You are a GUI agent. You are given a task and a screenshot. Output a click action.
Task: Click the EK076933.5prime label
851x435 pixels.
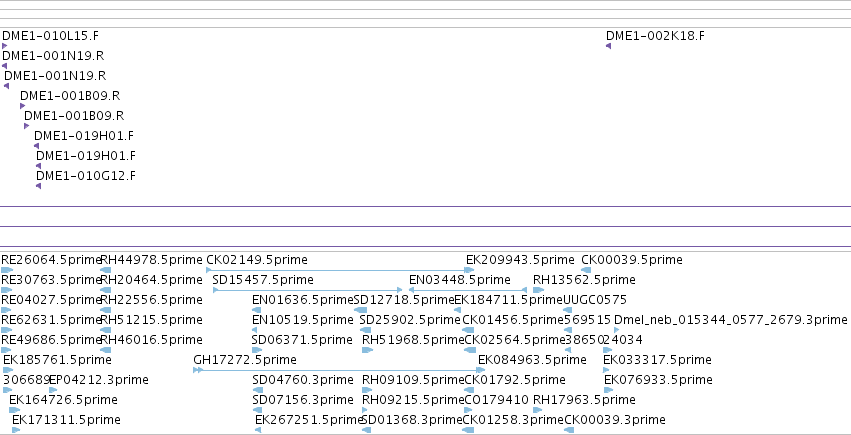pos(658,380)
